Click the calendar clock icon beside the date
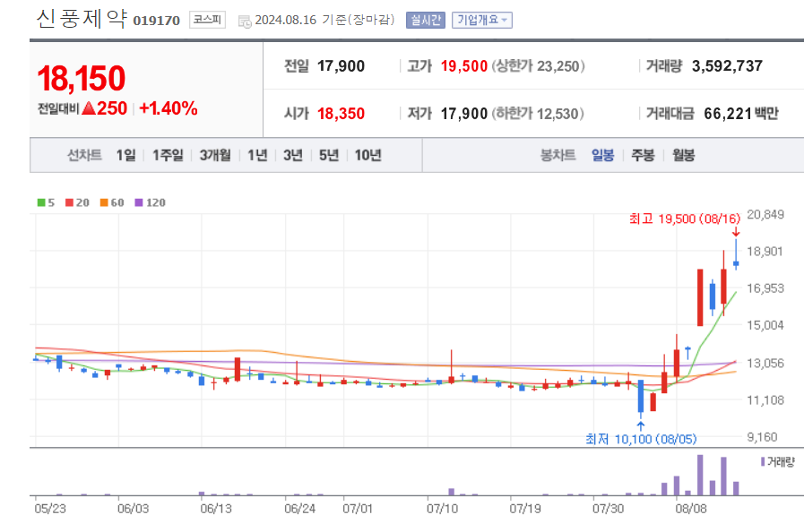804x532 pixels. click(245, 21)
